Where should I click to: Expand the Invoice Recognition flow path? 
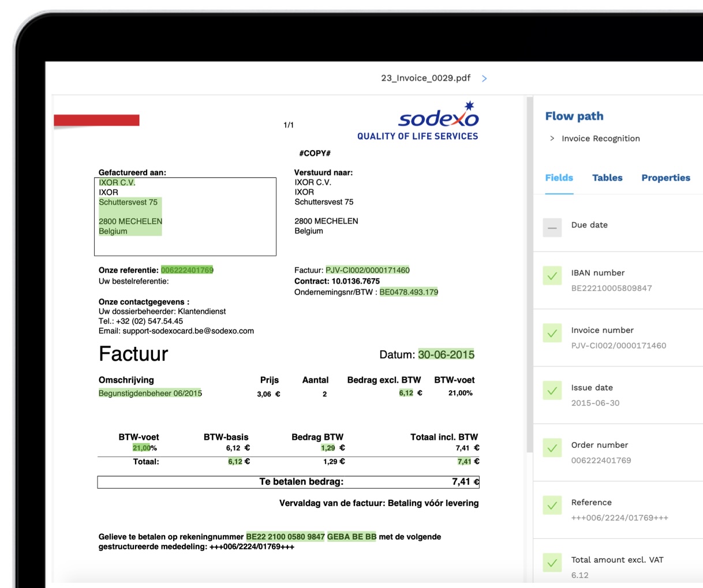552,138
